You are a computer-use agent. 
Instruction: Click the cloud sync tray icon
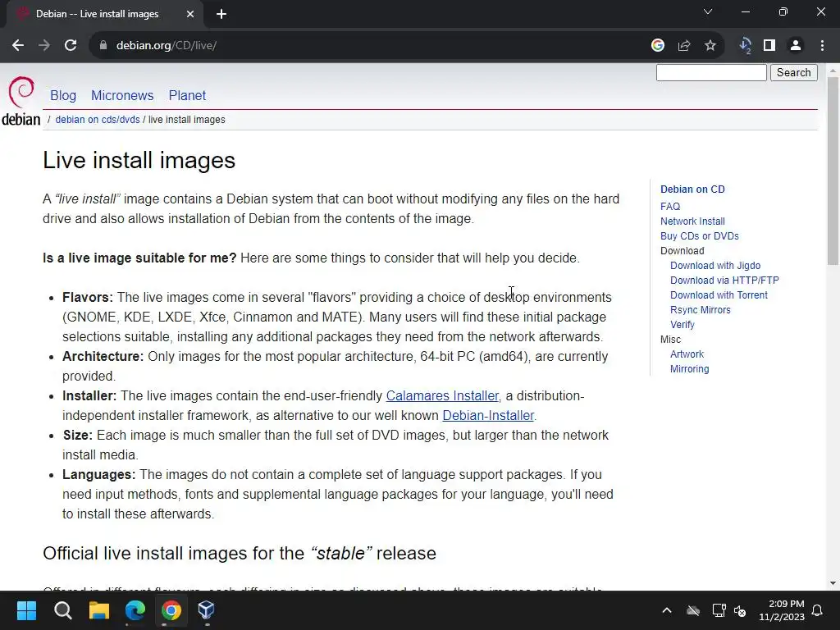[x=693, y=610]
